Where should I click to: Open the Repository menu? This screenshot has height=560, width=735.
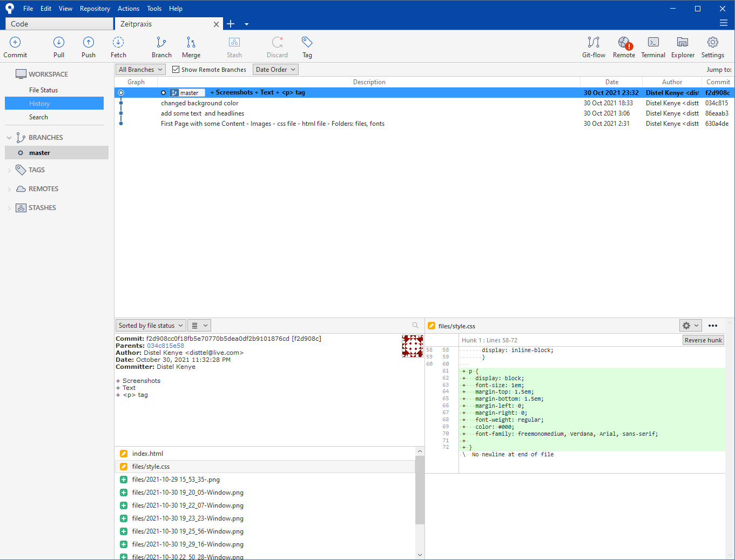coord(95,9)
